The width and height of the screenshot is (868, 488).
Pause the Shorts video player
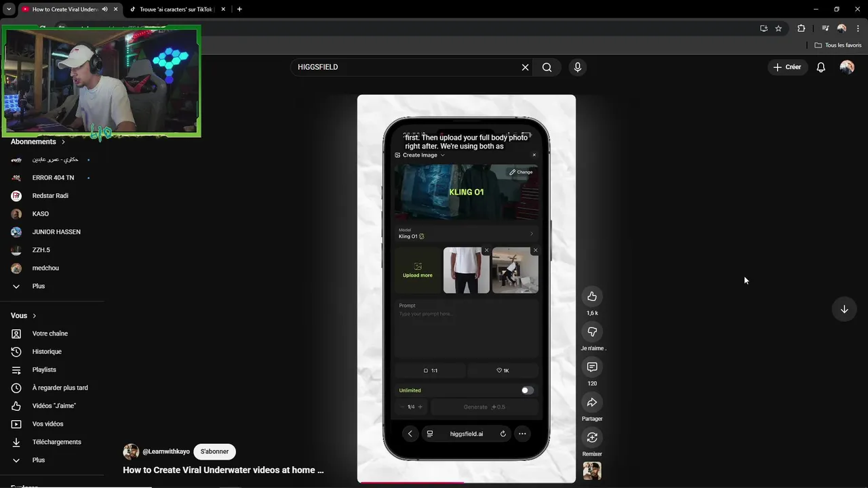tap(467, 289)
